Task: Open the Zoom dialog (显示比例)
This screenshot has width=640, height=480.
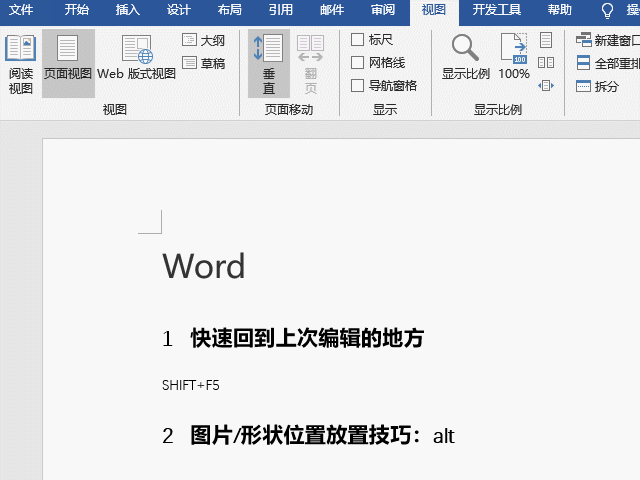Action: (465, 57)
